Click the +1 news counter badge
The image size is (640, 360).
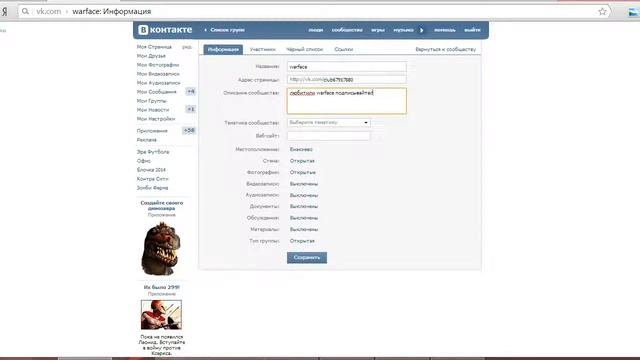pos(191,109)
